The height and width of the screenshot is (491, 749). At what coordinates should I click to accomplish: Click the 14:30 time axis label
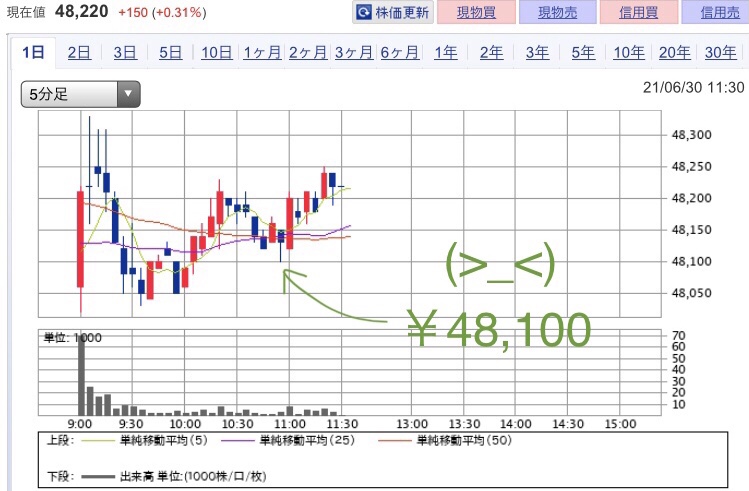click(568, 424)
